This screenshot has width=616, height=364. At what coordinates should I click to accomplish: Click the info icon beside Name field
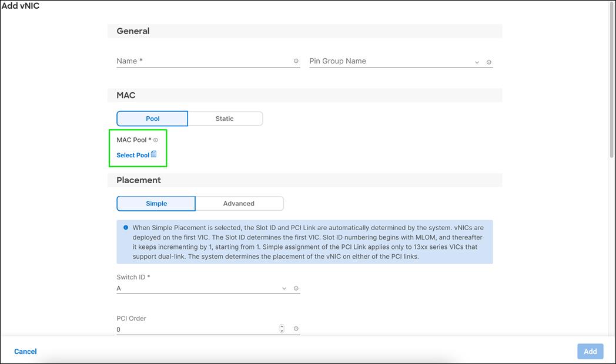(296, 60)
